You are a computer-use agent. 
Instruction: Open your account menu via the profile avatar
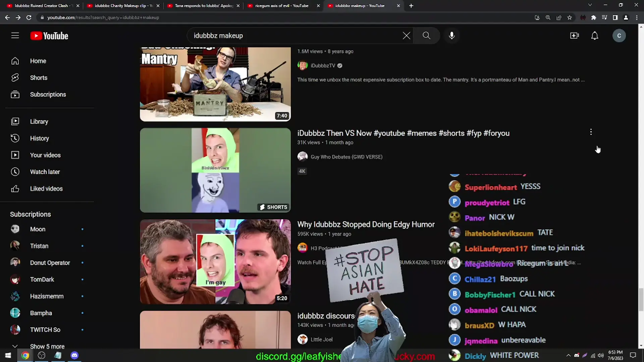(619, 36)
